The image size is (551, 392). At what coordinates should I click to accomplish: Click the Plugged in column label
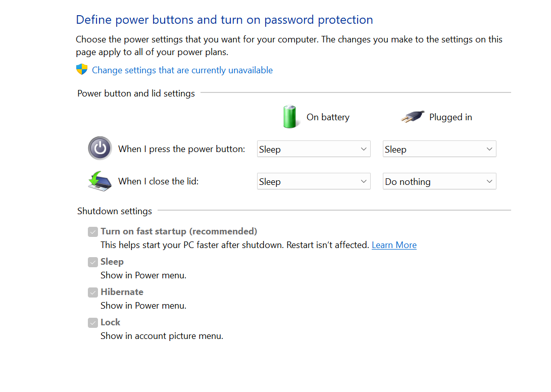(x=450, y=117)
